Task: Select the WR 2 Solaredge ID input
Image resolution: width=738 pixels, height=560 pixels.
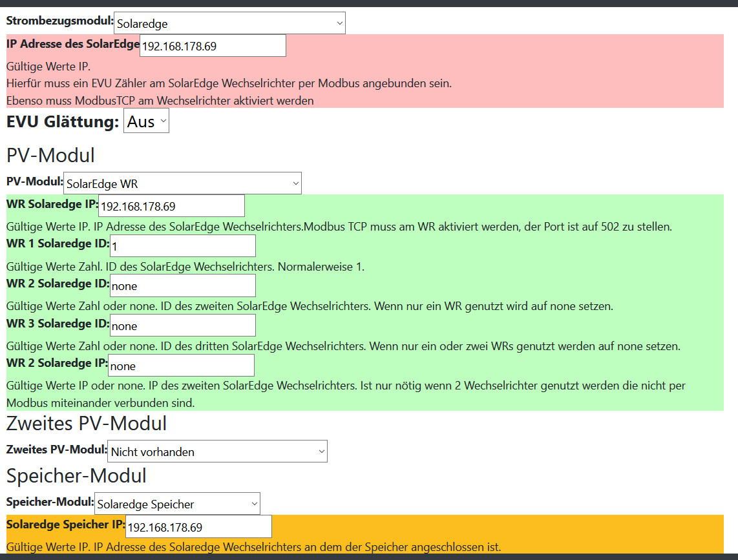Action: click(183, 285)
